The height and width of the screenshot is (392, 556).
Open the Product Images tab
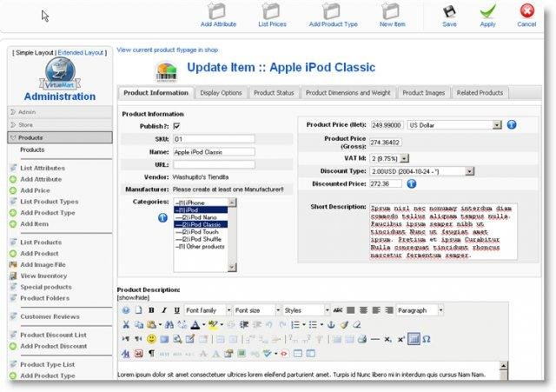click(423, 93)
